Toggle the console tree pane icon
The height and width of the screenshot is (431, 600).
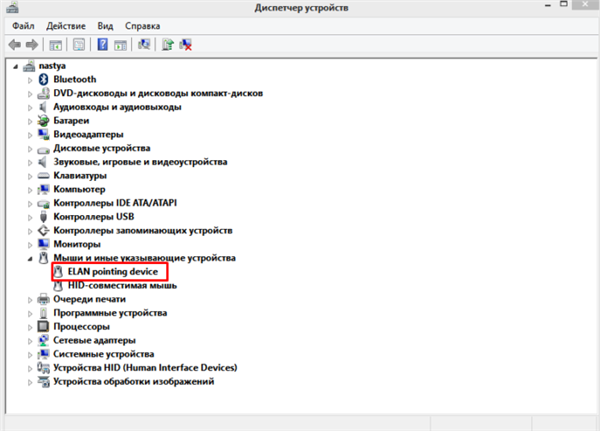(55, 45)
